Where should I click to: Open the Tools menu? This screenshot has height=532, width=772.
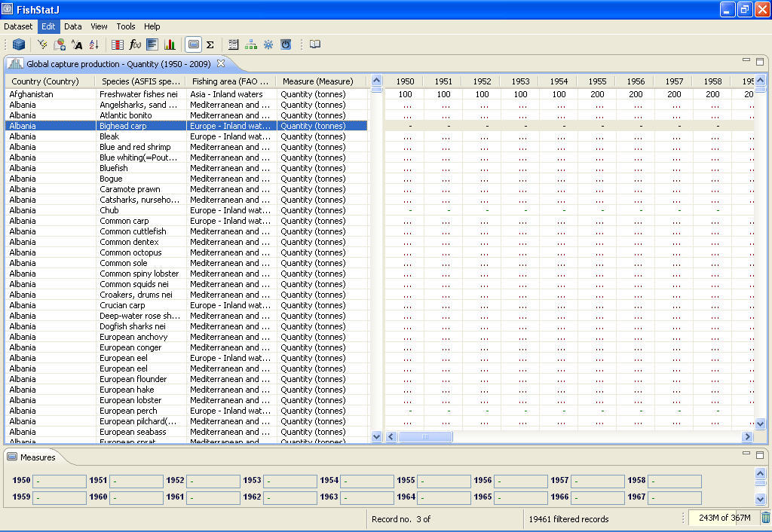tap(125, 26)
